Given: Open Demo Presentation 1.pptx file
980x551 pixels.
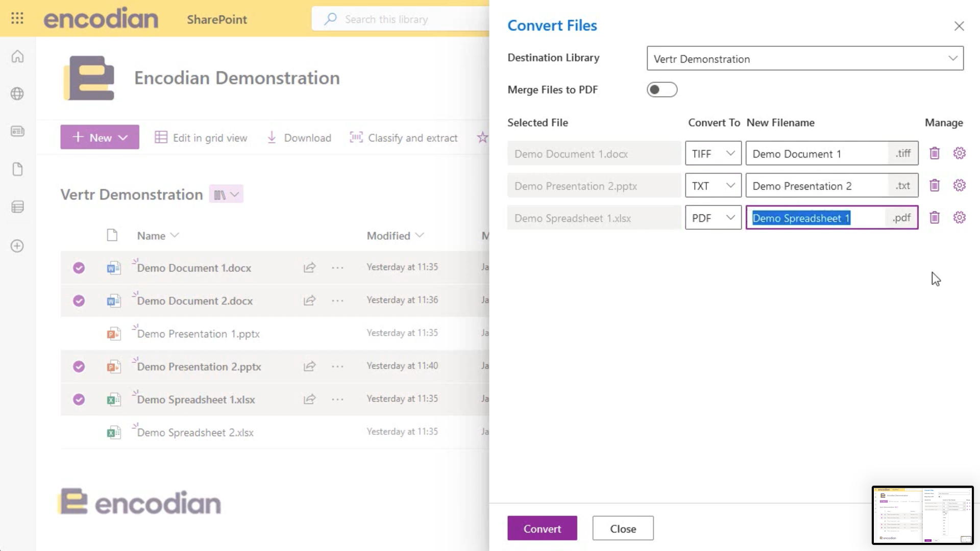Looking at the screenshot, I should coord(199,334).
